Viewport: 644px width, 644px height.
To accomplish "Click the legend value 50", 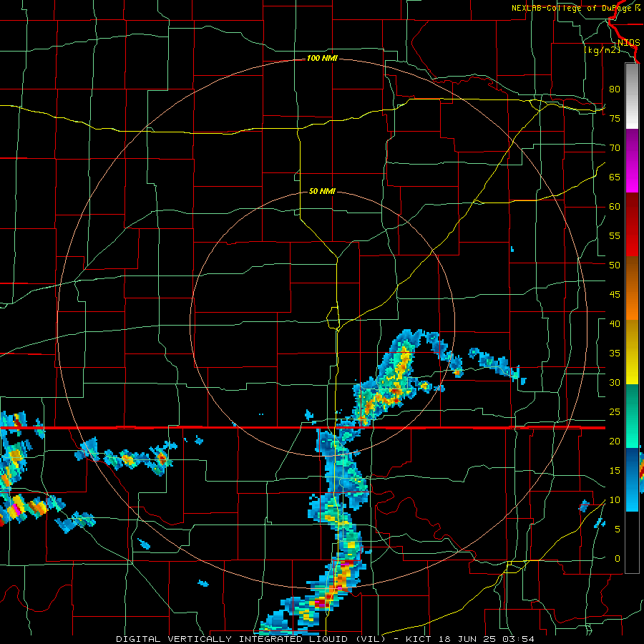I will [x=615, y=265].
